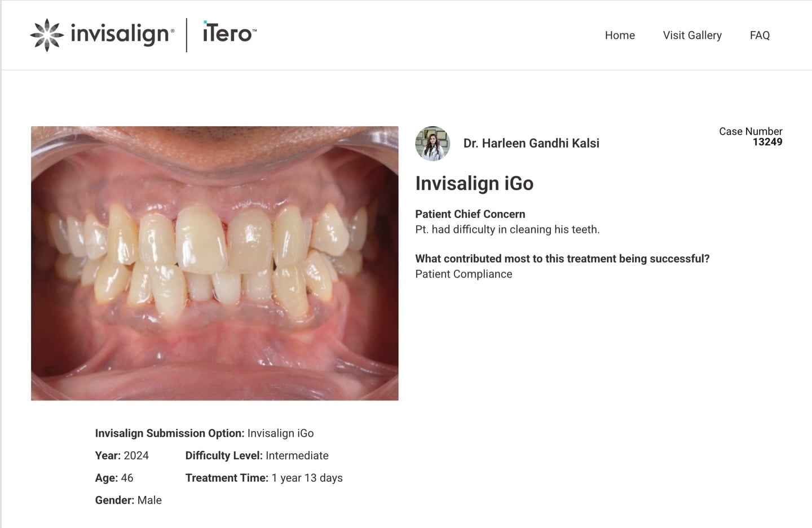
Task: Open the FAQ link
Action: pos(760,35)
